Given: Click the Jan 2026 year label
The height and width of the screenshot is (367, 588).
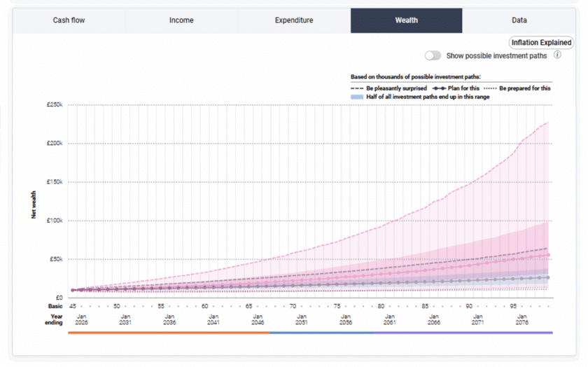Looking at the screenshot, I should (81, 319).
